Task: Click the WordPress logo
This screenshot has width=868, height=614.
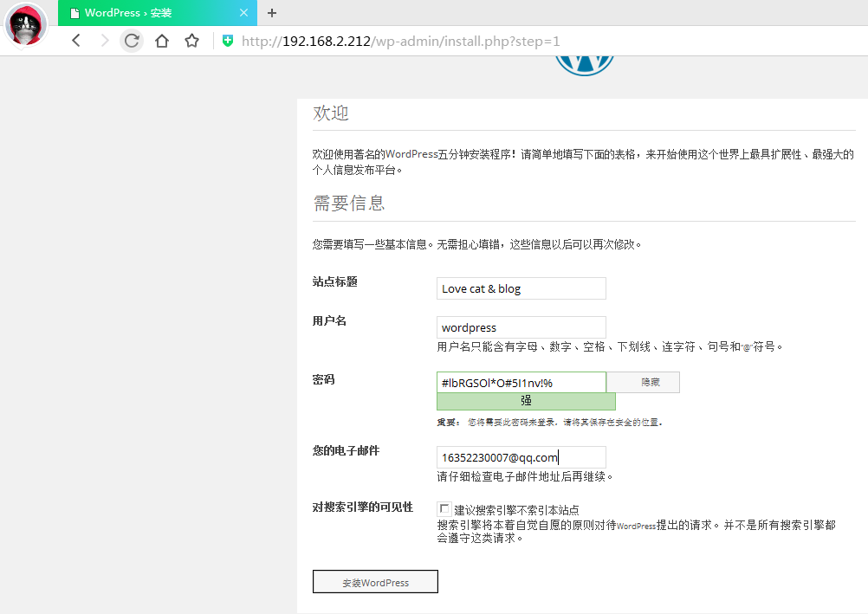Action: [585, 65]
